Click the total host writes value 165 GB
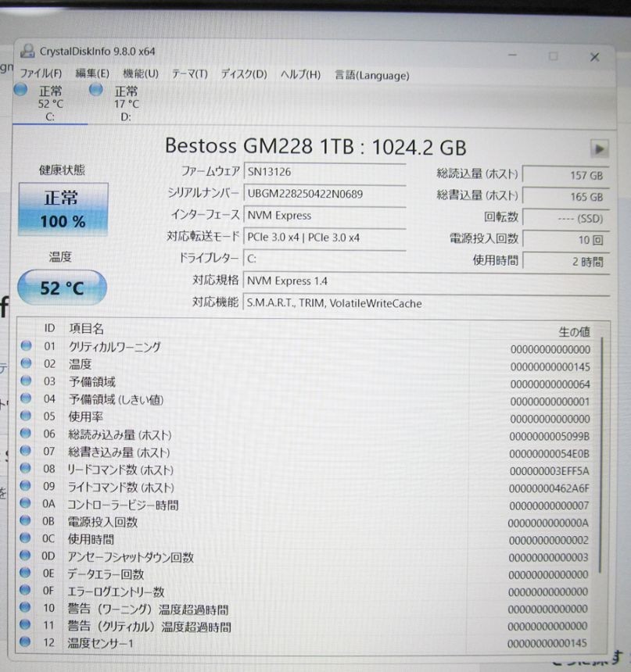 point(566,197)
